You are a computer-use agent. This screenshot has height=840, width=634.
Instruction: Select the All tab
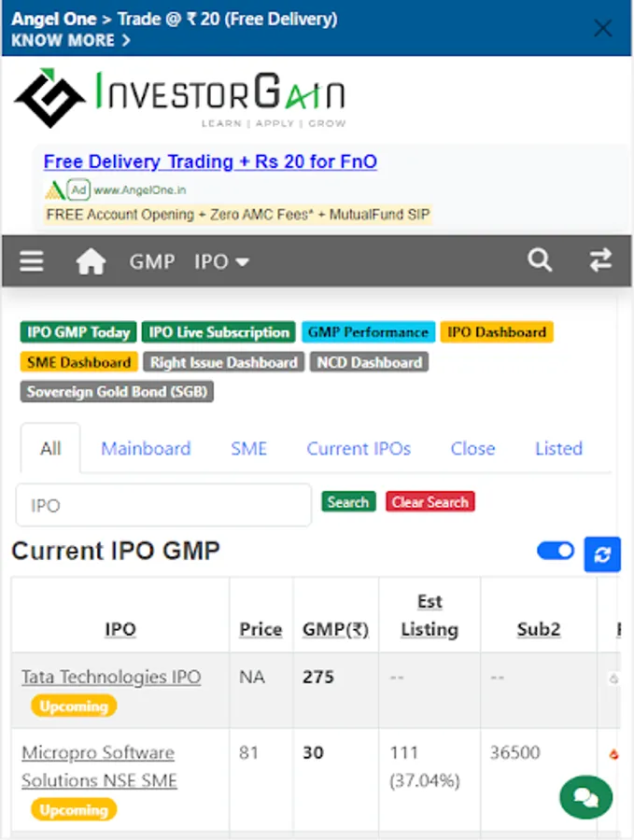point(51,448)
